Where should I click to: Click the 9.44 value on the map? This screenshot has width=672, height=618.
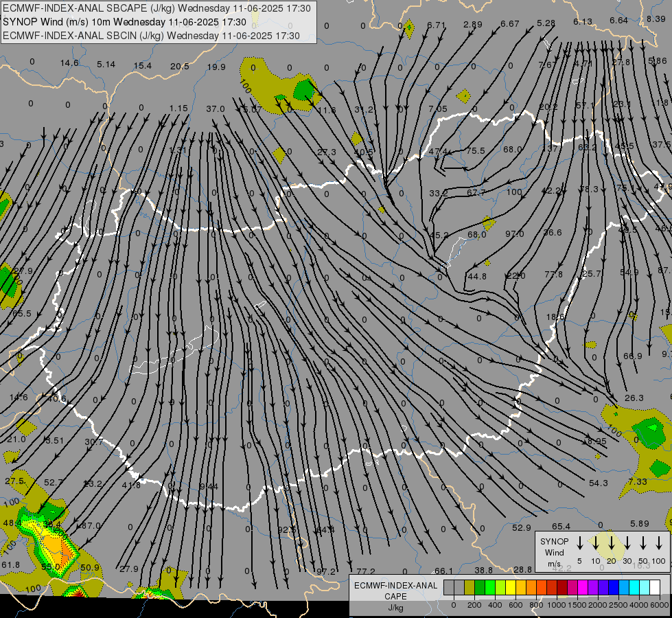tap(209, 486)
